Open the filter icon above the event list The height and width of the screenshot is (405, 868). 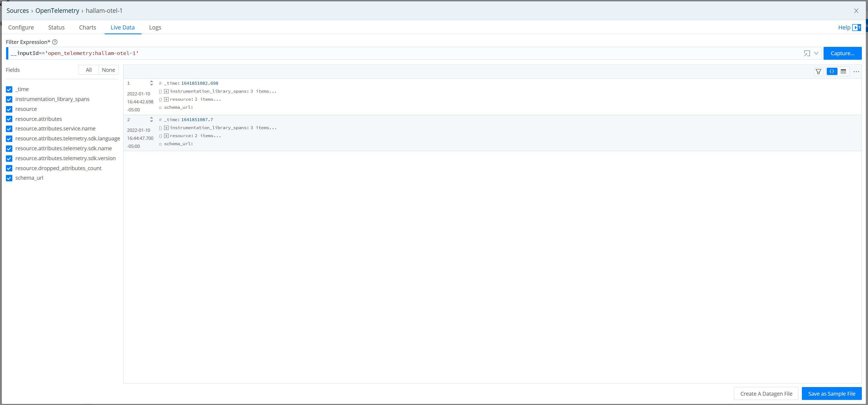819,71
